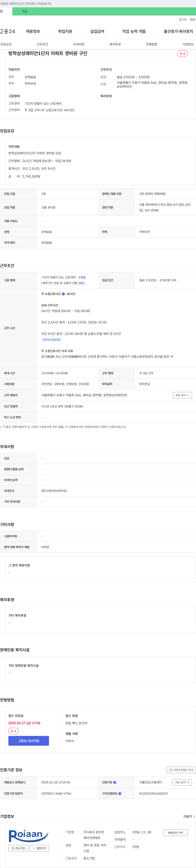Expand 지도 보기 for 근무 예정지
Image resolution: width=196 pixels, height=868 pixels.
pos(182,395)
